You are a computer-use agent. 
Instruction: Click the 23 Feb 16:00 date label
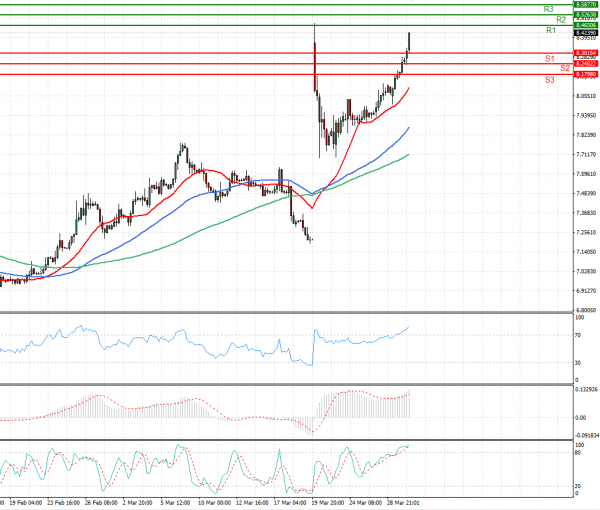(63, 503)
